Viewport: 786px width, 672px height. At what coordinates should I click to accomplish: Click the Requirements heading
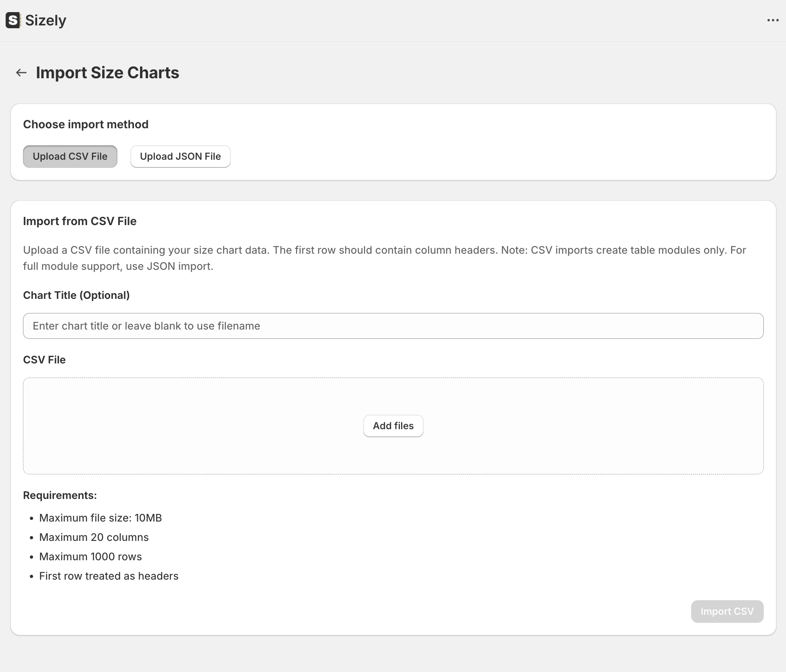[x=60, y=495]
